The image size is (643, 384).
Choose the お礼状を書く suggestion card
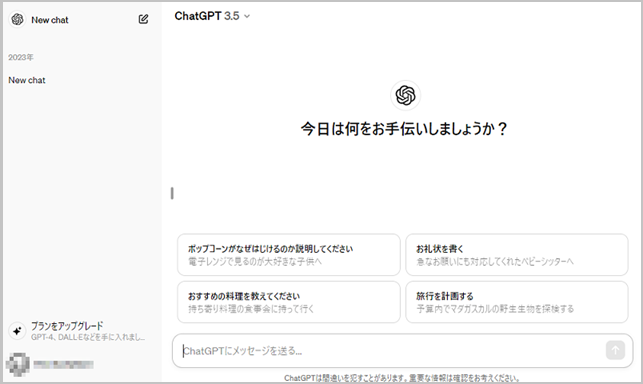click(517, 255)
